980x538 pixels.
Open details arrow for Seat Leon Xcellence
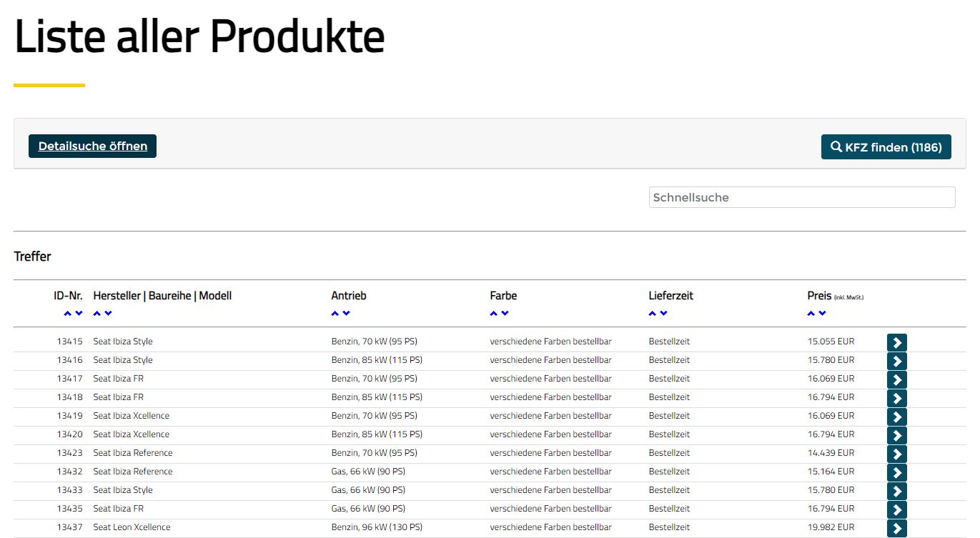[x=896, y=529]
